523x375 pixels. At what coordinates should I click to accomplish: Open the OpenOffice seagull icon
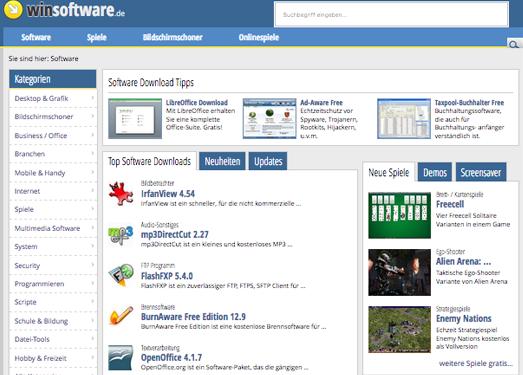click(x=120, y=357)
